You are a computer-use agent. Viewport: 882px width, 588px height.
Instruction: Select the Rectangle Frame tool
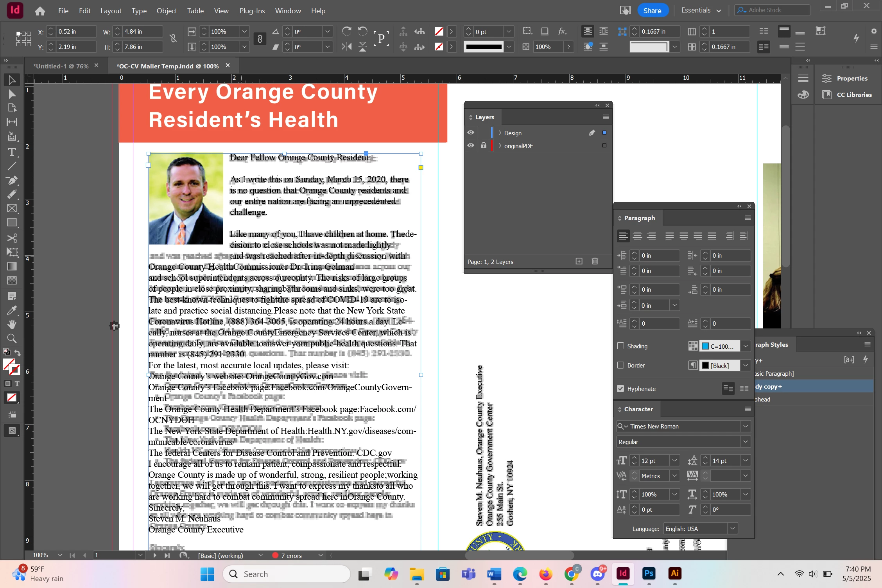(12, 208)
